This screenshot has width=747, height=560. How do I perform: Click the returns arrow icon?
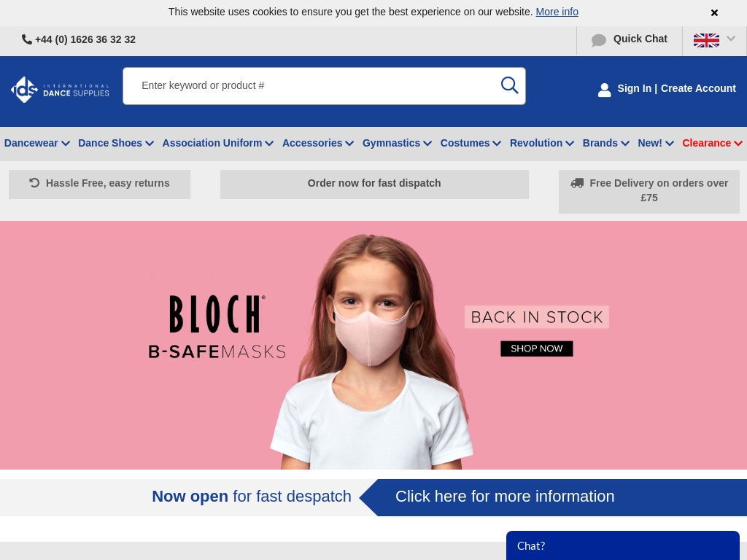[34, 183]
